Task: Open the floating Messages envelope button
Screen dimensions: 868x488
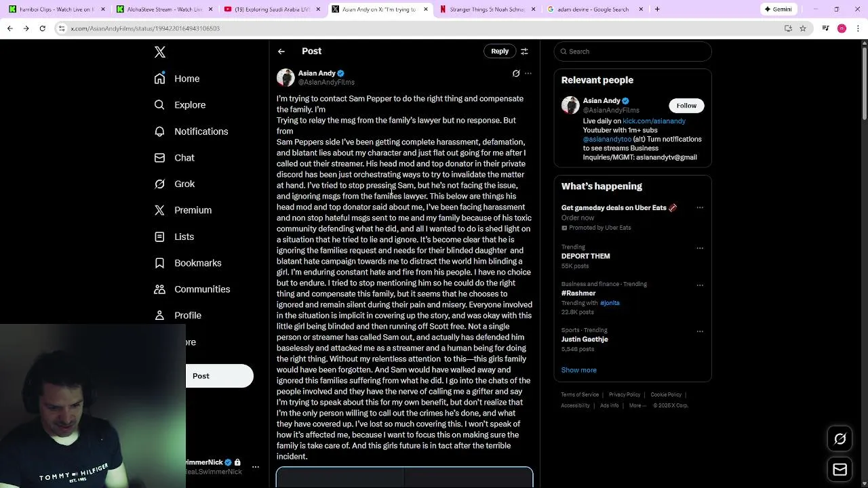Action: (x=840, y=469)
